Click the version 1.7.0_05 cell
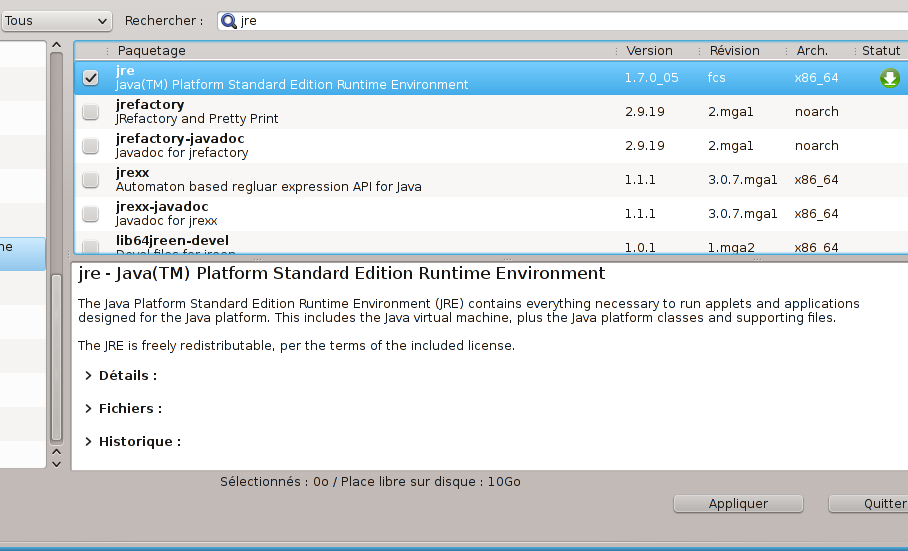908x551 pixels. [x=651, y=78]
